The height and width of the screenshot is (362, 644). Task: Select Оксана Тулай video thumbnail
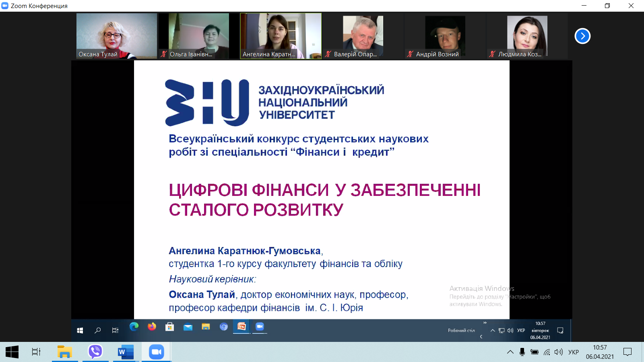coord(117,36)
